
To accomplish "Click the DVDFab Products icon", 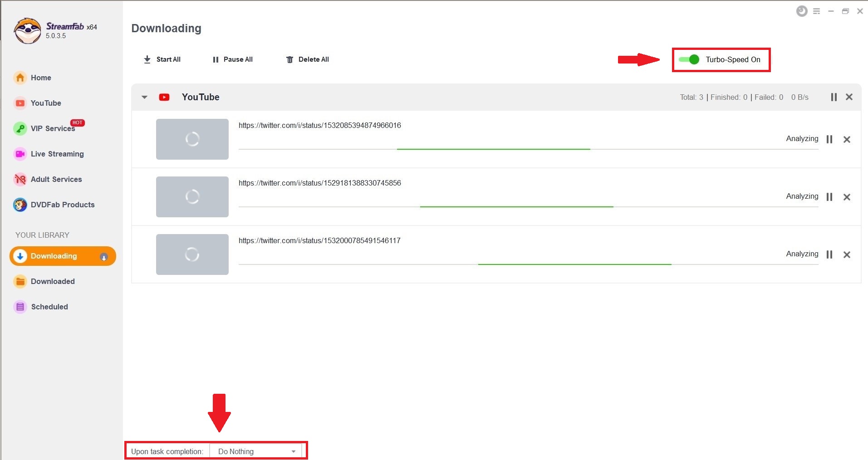I will 20,205.
